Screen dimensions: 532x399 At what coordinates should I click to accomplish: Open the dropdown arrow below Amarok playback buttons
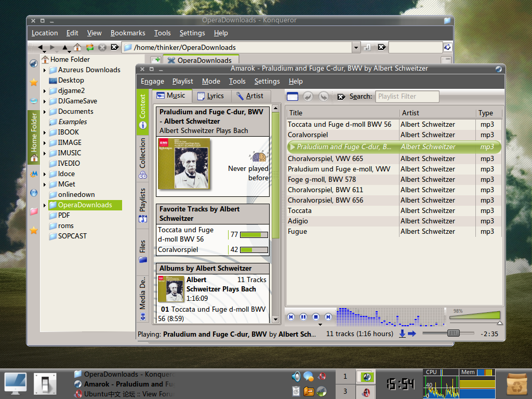pyautogui.click(x=320, y=325)
